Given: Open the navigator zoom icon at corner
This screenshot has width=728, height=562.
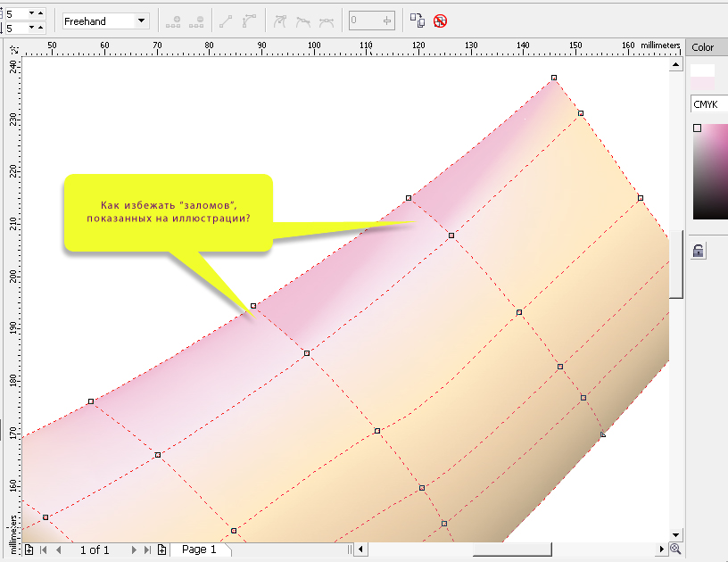Looking at the screenshot, I should point(675,549).
